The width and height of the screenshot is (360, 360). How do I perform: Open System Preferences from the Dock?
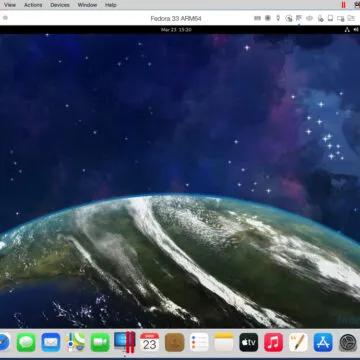coord(348,342)
